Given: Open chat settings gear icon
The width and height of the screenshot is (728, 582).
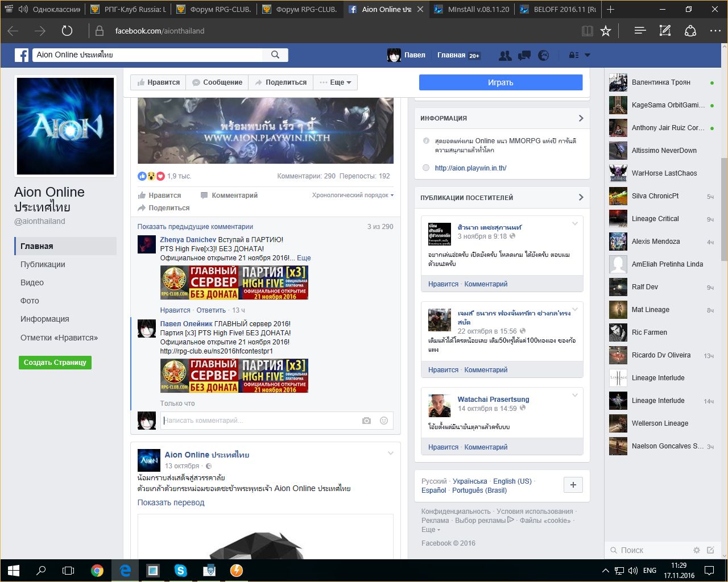Looking at the screenshot, I should [x=696, y=550].
